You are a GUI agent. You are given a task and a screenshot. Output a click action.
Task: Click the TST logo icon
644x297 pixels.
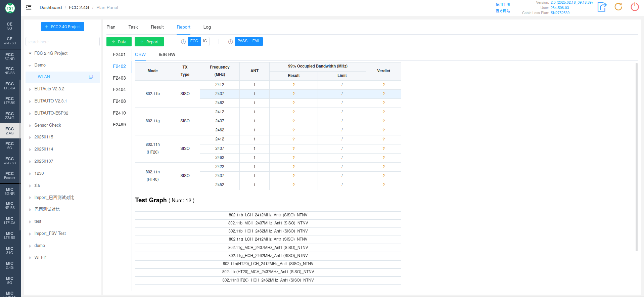click(x=10, y=8)
